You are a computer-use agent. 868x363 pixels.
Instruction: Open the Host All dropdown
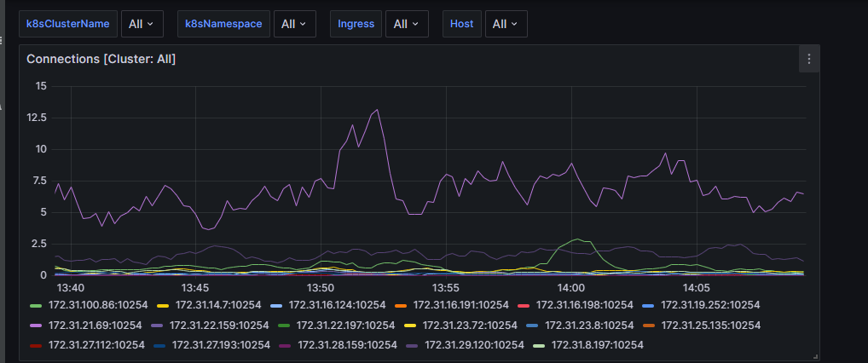coord(506,24)
